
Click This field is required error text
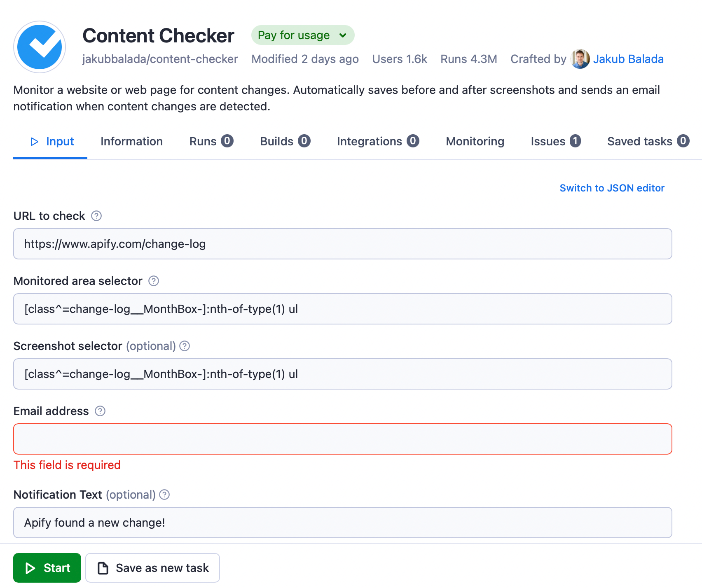67,465
